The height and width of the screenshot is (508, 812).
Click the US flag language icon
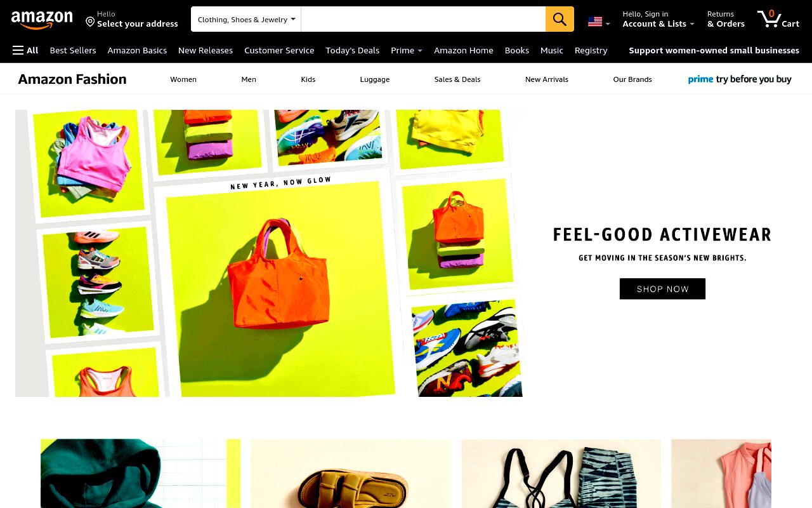pos(595,22)
